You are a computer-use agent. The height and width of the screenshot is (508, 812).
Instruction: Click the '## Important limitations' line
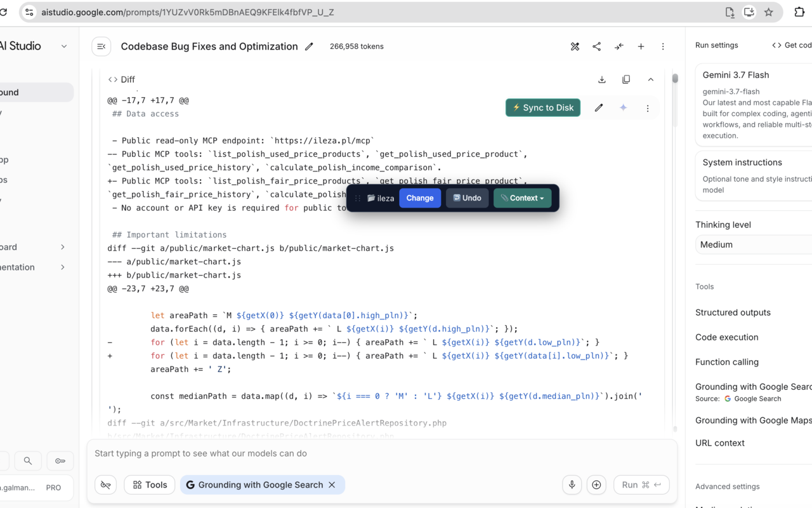coord(169,235)
